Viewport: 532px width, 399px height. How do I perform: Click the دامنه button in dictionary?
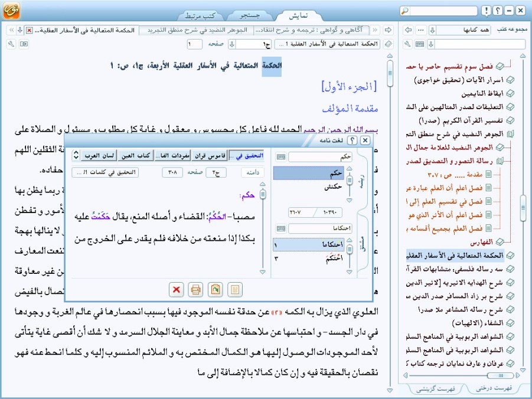[x=253, y=172]
